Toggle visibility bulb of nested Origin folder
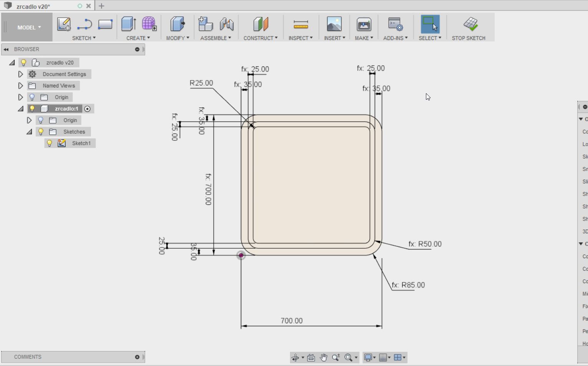 coord(41,120)
